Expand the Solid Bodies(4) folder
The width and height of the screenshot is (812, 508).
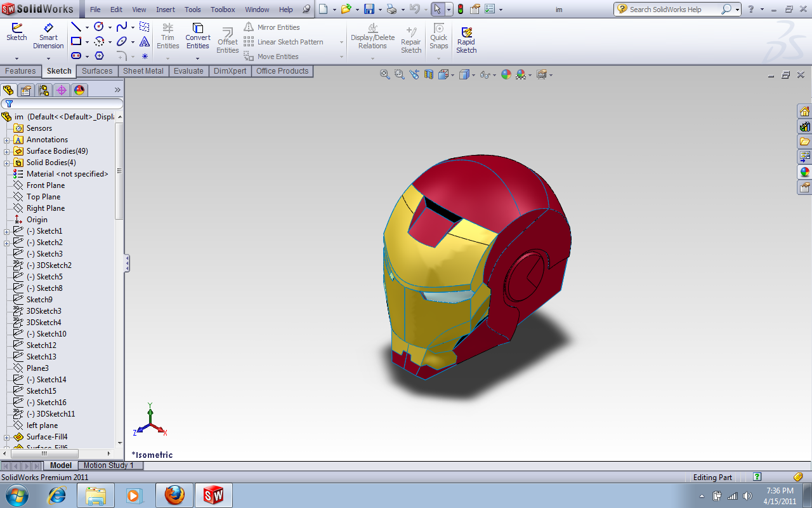pos(6,163)
